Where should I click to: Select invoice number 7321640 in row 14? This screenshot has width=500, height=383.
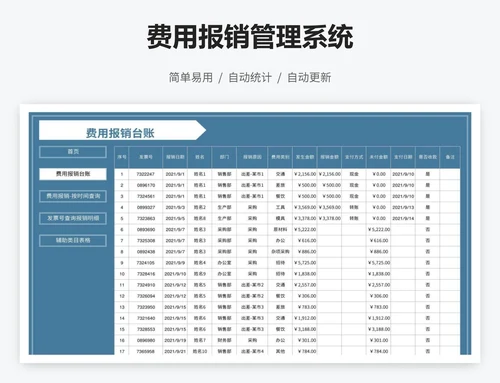pos(146,318)
